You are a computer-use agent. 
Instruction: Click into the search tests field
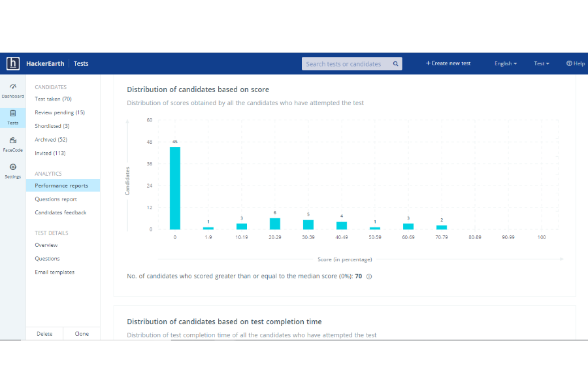(x=345, y=64)
